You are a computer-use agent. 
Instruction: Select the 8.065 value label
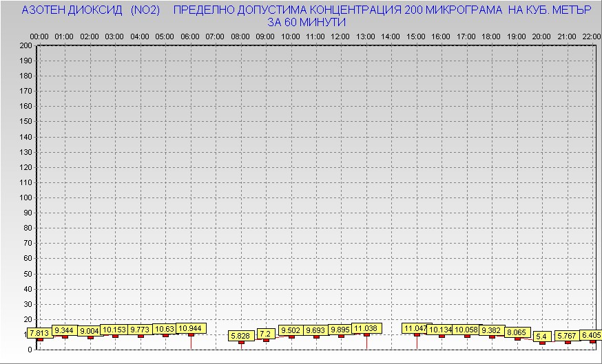pyautogui.click(x=517, y=332)
